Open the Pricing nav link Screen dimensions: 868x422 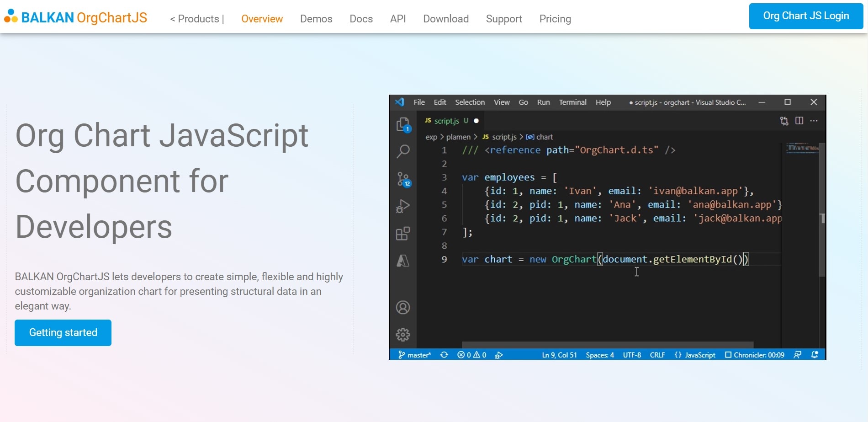[x=555, y=19]
